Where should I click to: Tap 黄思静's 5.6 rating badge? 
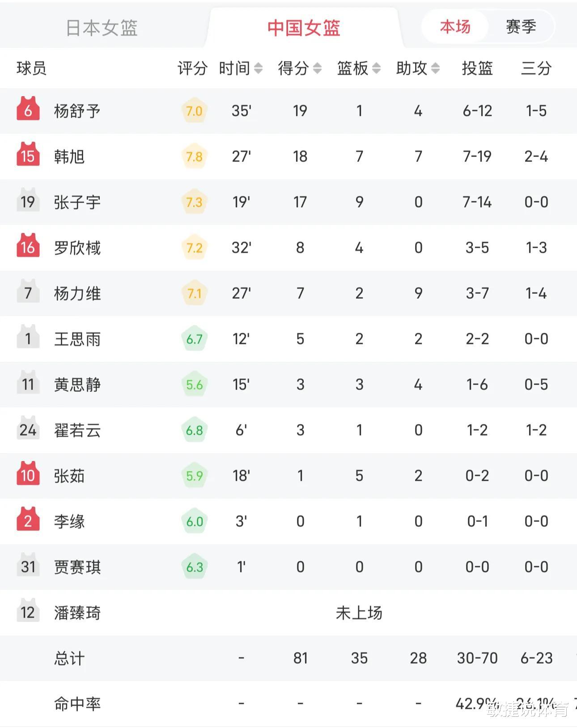[x=194, y=385]
